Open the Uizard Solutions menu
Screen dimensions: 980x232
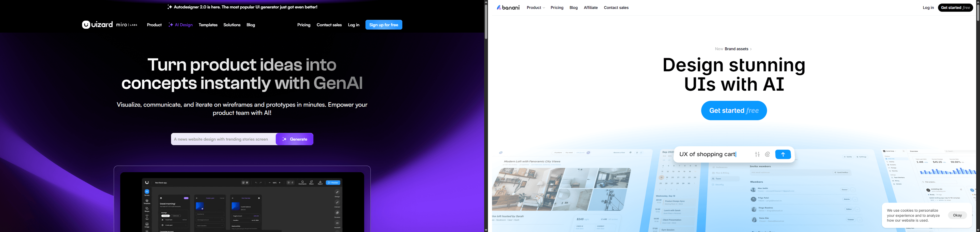point(232,25)
